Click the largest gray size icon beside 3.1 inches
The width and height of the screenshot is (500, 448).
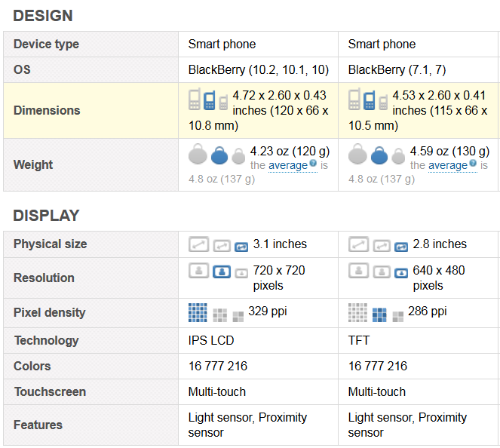tap(198, 244)
